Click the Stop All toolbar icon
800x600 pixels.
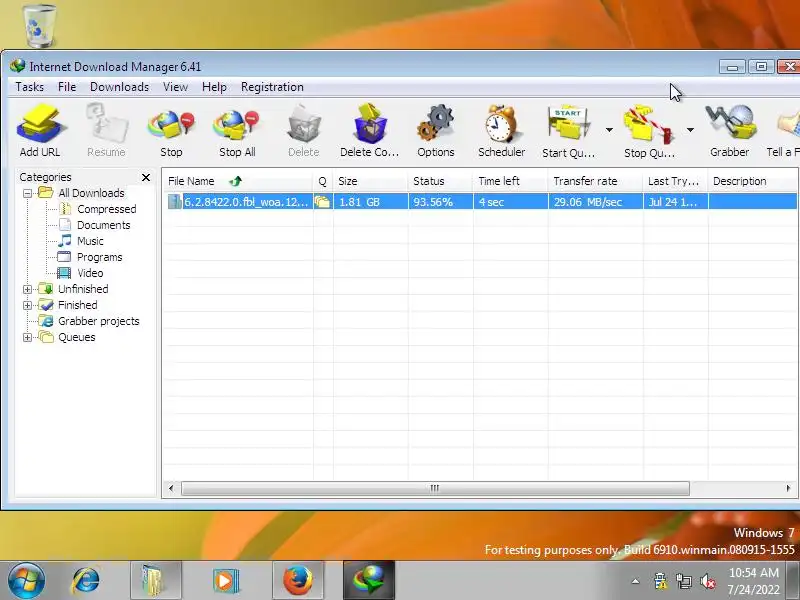[237, 130]
